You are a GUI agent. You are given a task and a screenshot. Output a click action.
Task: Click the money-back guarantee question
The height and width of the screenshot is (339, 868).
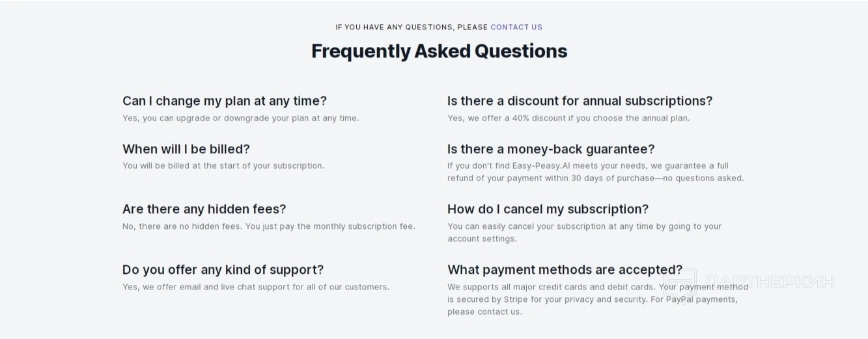coord(551,149)
